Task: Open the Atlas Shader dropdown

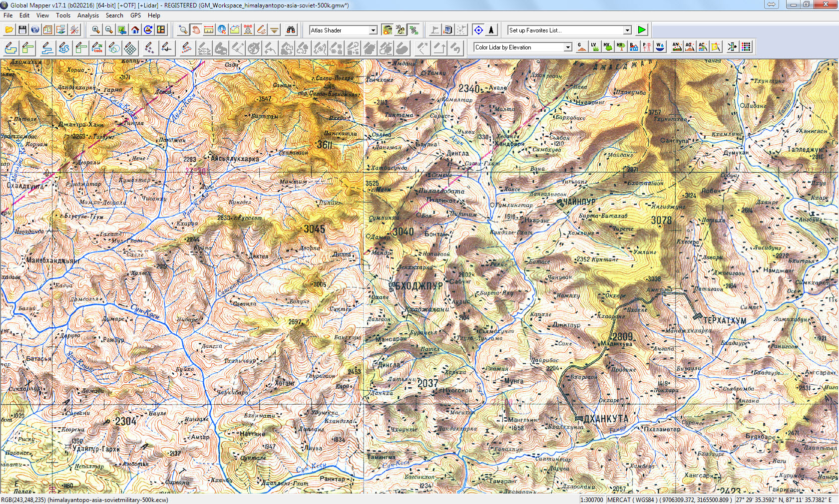Action: 373,30
